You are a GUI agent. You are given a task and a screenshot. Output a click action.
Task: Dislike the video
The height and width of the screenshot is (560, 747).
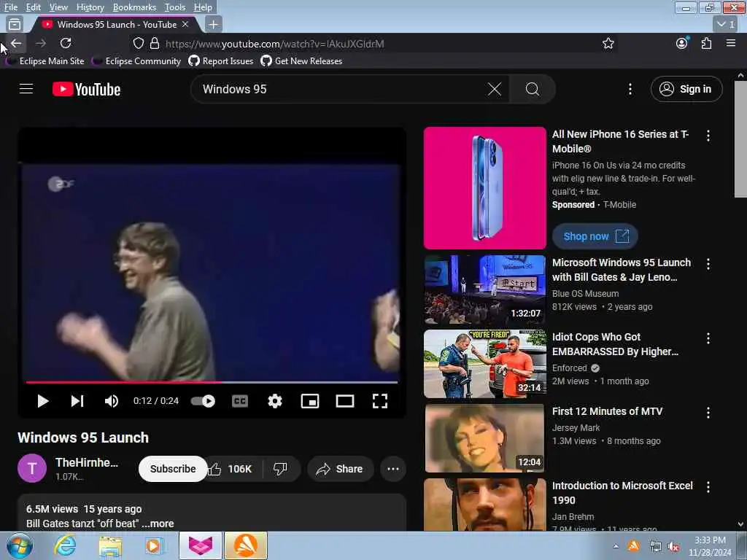[x=281, y=469]
